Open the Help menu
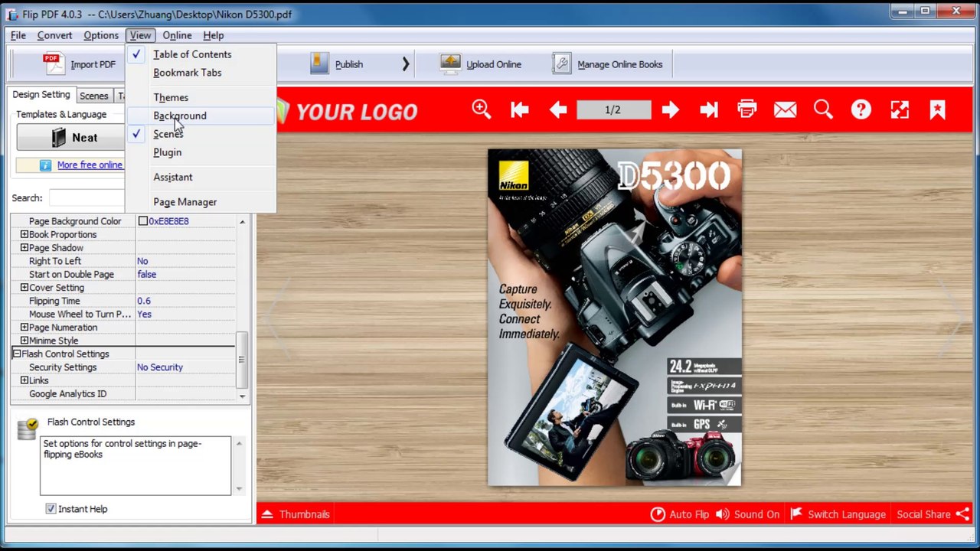This screenshot has height=551, width=980. [214, 35]
